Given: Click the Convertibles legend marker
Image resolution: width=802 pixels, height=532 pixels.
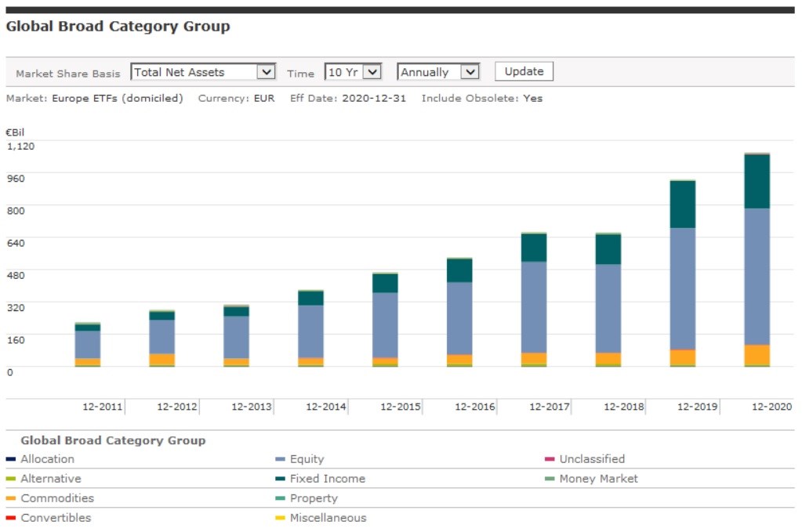Looking at the screenshot, I should tap(11, 519).
